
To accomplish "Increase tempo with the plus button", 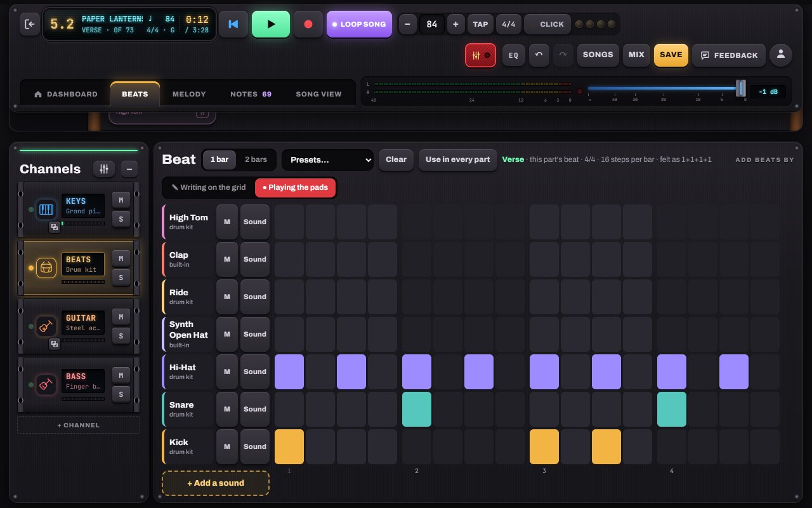I will 455,24.
